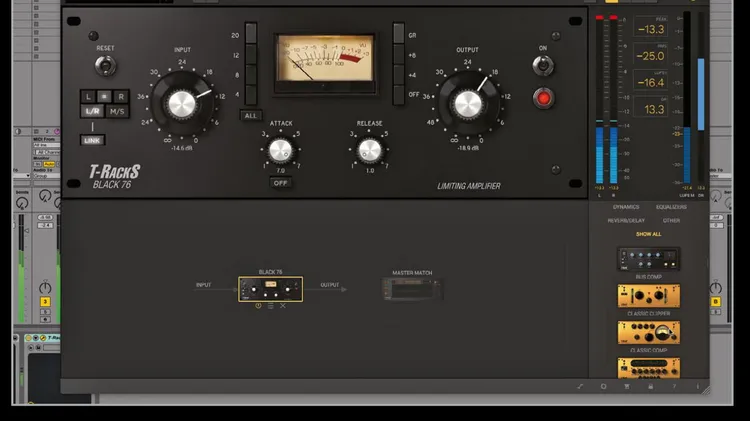Select the Master Match module slot

pos(412,289)
